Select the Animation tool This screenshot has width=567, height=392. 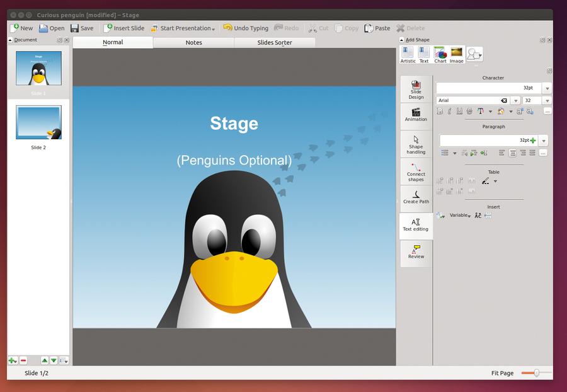tap(416, 116)
